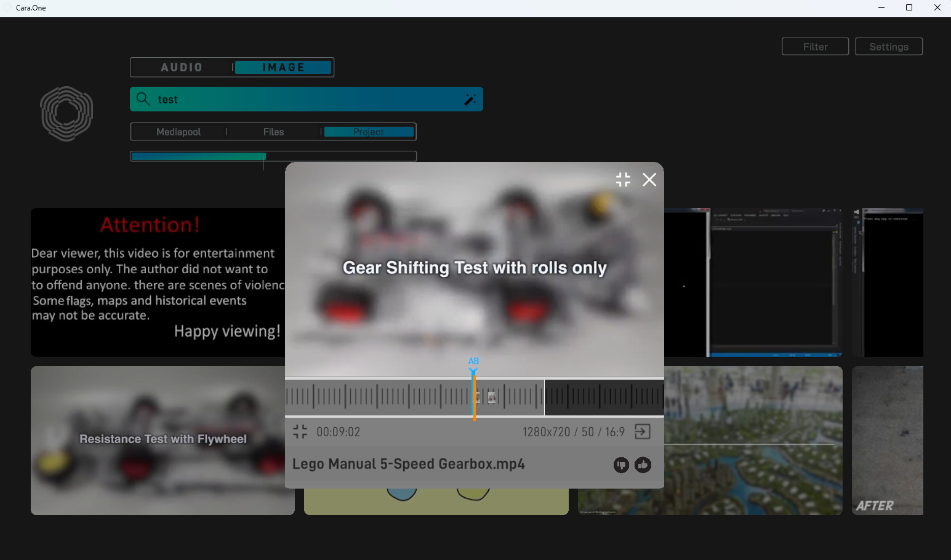951x560 pixels.
Task: Open the 'Attention!' disclaimer result thumbnail
Action: (158, 282)
